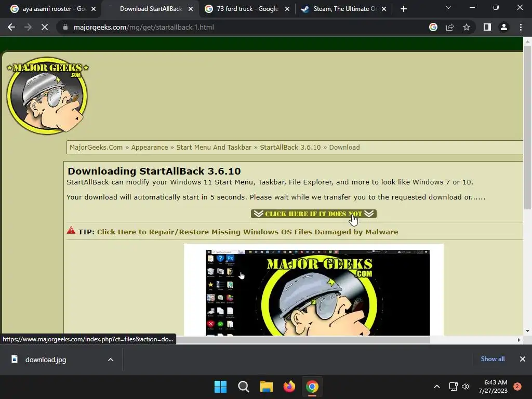The height and width of the screenshot is (399, 532).
Task: Open notification badge in tray
Action: [517, 387]
